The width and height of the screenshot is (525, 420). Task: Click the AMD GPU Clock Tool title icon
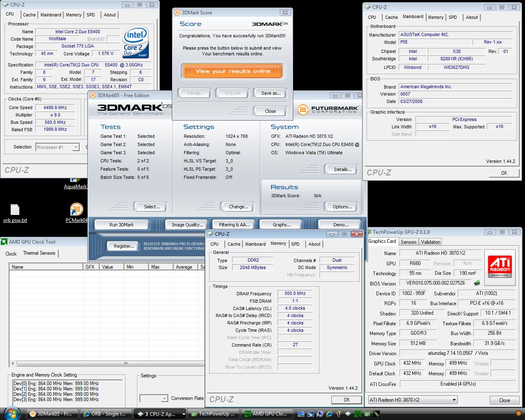(x=4, y=242)
